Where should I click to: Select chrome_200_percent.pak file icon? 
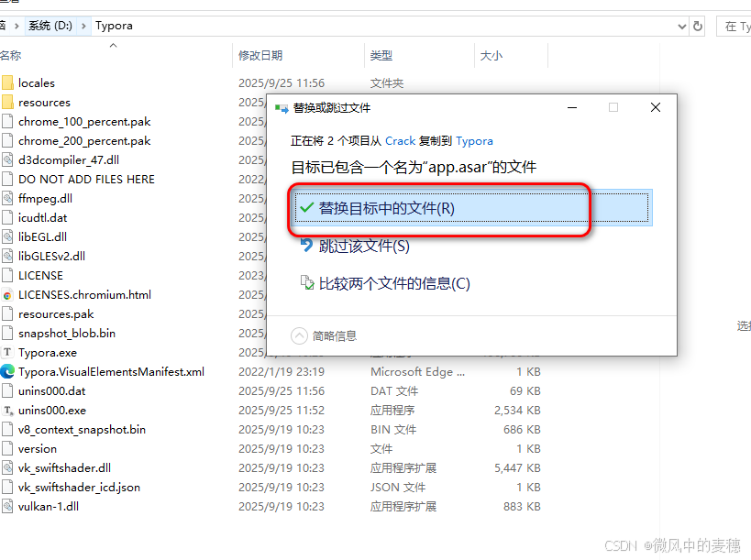[x=7, y=140]
